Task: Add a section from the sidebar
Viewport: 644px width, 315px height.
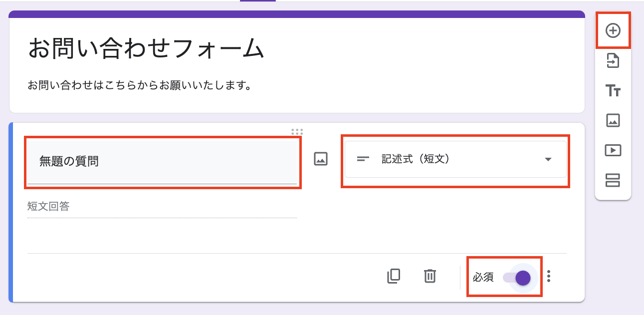Action: point(613,180)
